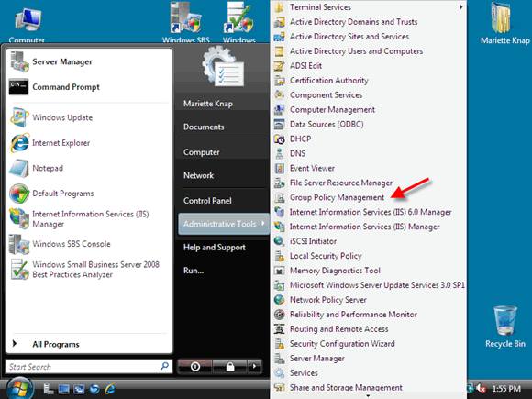Open Windows SBS Console icon in start menu
Image resolution: width=532 pixels, height=399 pixels.
point(19,244)
